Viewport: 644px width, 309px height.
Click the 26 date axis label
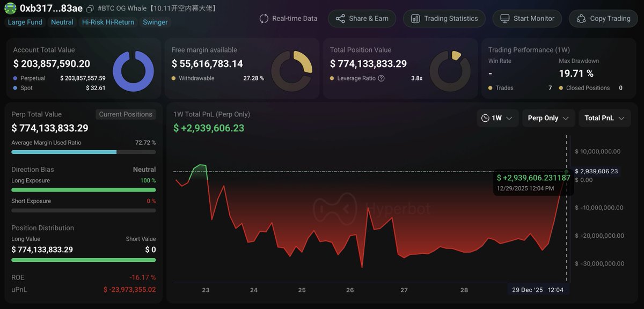click(x=350, y=290)
